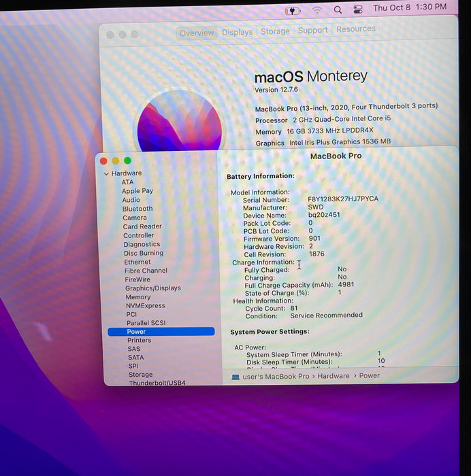
Task: Click cycle count value 81
Action: (x=294, y=308)
